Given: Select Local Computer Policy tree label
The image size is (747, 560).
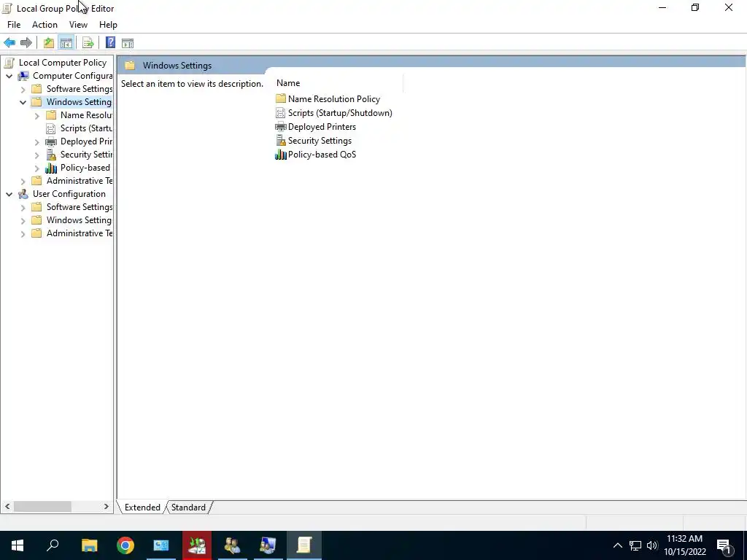Looking at the screenshot, I should pyautogui.click(x=63, y=63).
